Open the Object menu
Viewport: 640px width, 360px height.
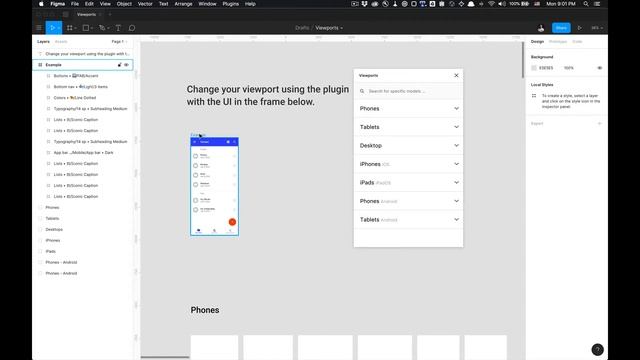pyautogui.click(x=124, y=4)
